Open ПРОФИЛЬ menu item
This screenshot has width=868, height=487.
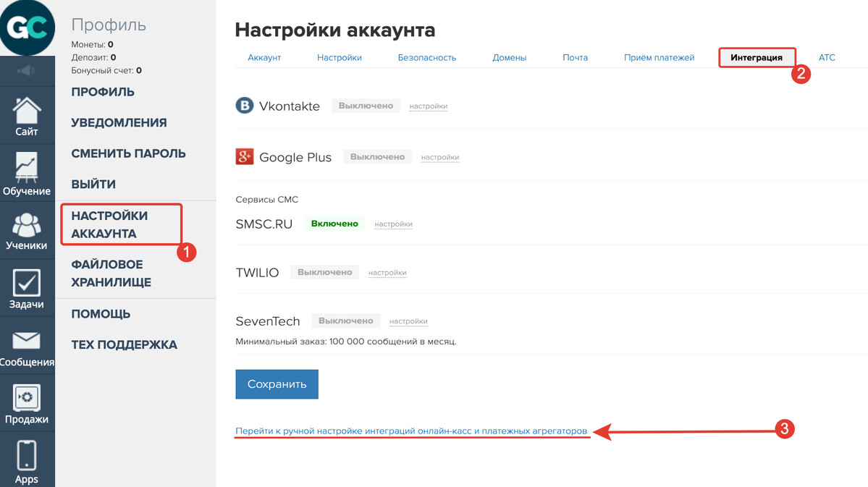coord(103,92)
